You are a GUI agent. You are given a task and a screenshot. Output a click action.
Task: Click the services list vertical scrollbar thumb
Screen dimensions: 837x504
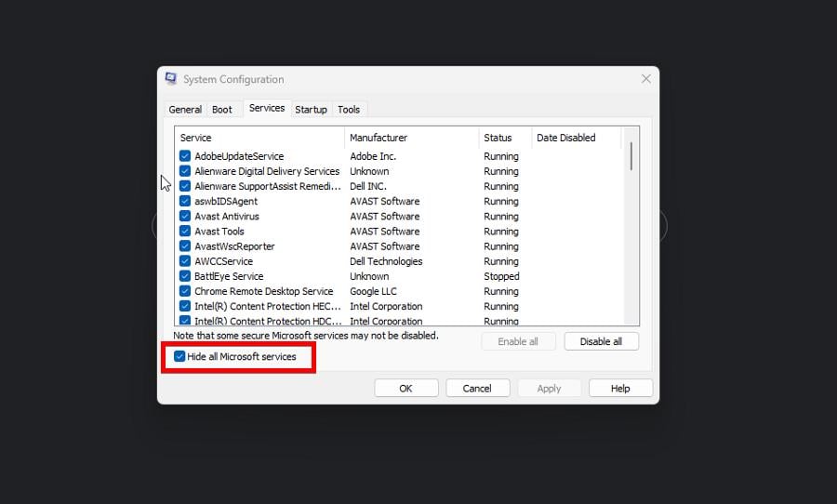631,156
